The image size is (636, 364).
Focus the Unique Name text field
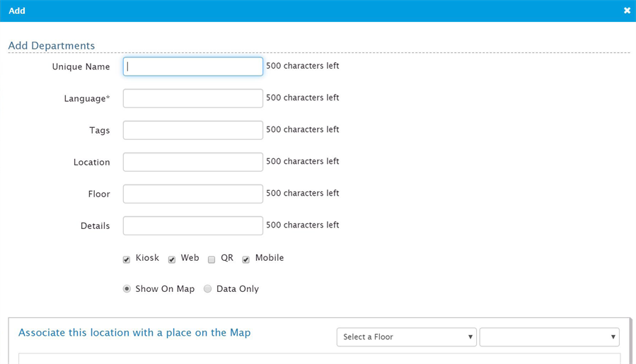193,66
